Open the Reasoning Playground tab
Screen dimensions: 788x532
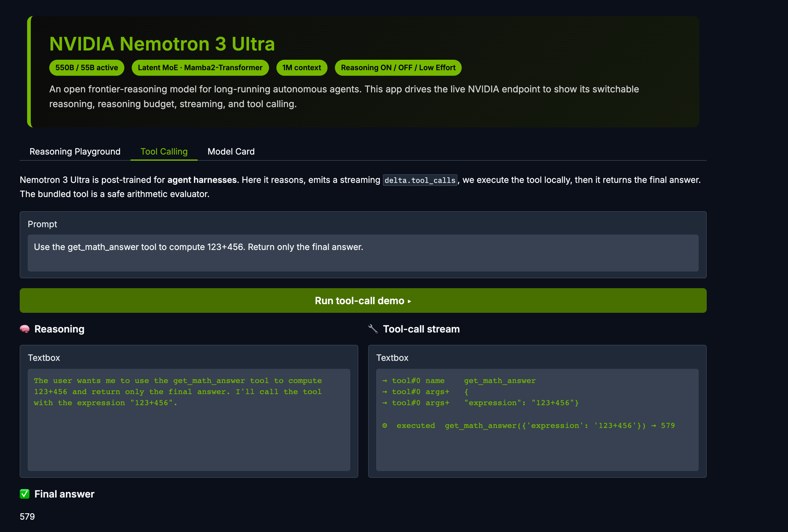[x=75, y=151]
